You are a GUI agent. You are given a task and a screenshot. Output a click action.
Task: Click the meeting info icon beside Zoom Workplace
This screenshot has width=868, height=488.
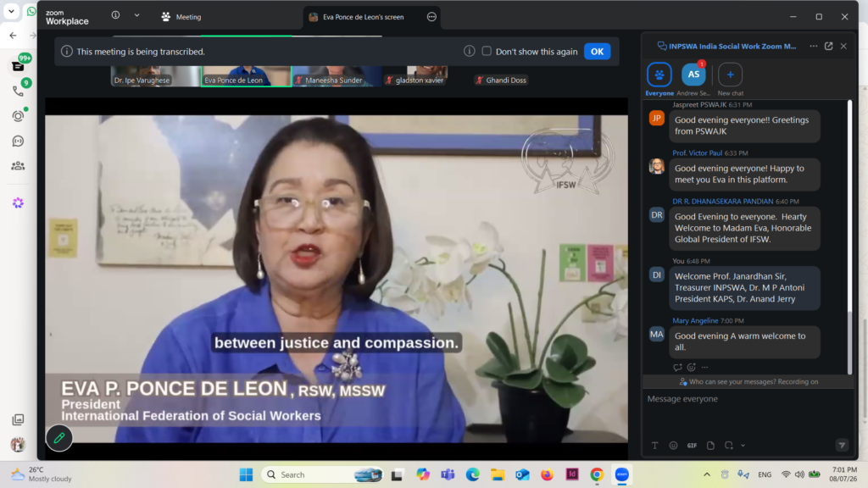[115, 15]
